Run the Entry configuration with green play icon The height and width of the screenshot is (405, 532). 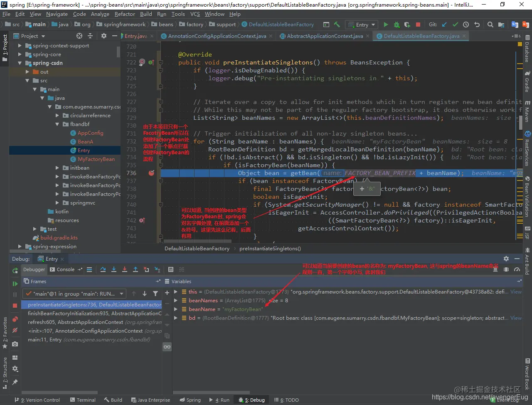386,25
